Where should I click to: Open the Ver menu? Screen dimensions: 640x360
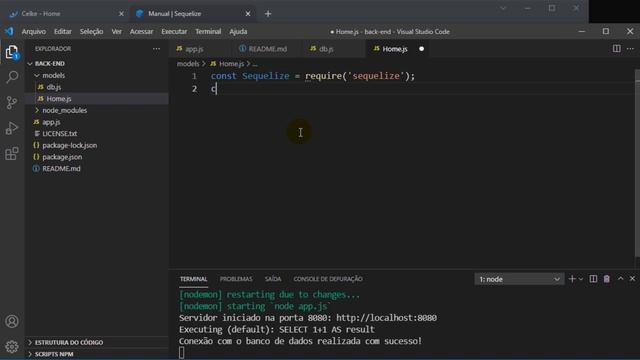(117, 31)
